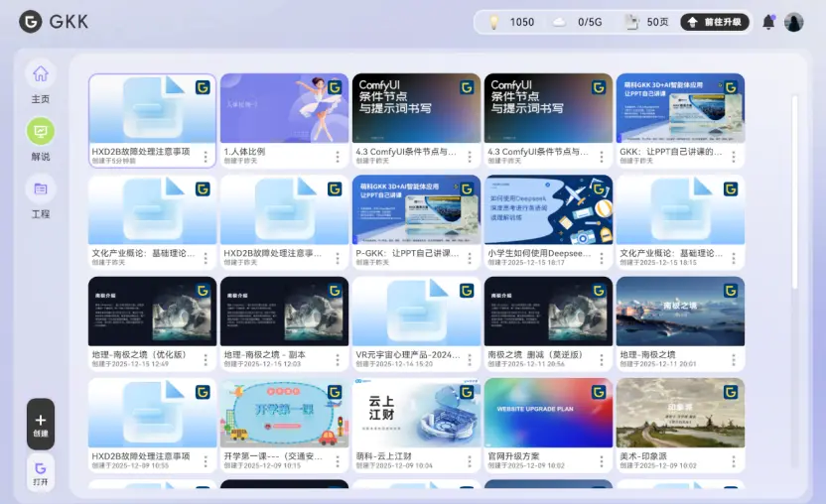Screen dimensions: 826x504
Task: Open the 小学生如何使用Deepseek thumbnail
Action: (x=548, y=209)
